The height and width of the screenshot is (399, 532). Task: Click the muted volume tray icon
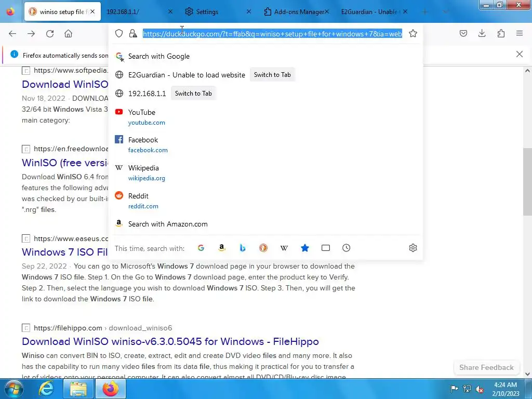point(480,389)
